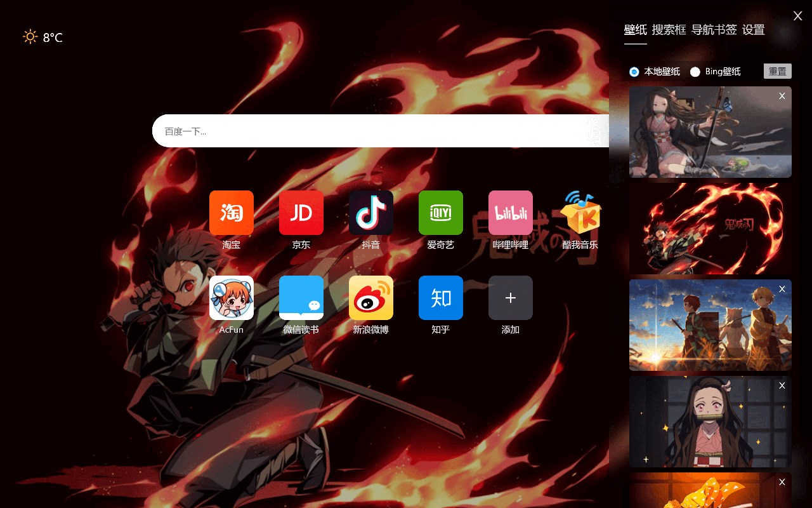Switch to the 壁纸 tab

pos(636,30)
